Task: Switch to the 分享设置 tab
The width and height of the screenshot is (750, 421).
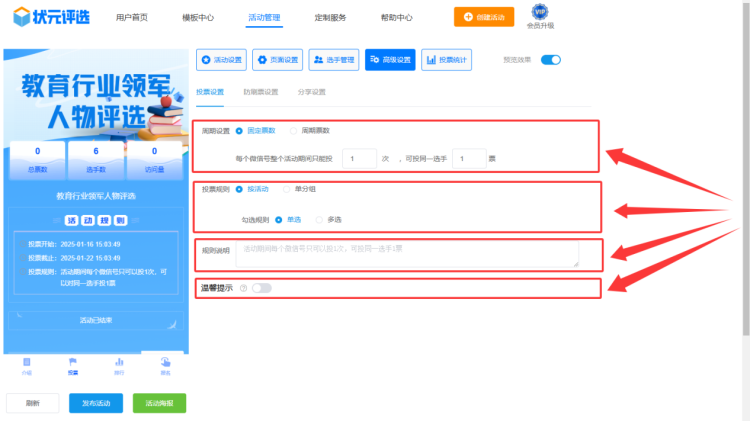Action: click(312, 92)
